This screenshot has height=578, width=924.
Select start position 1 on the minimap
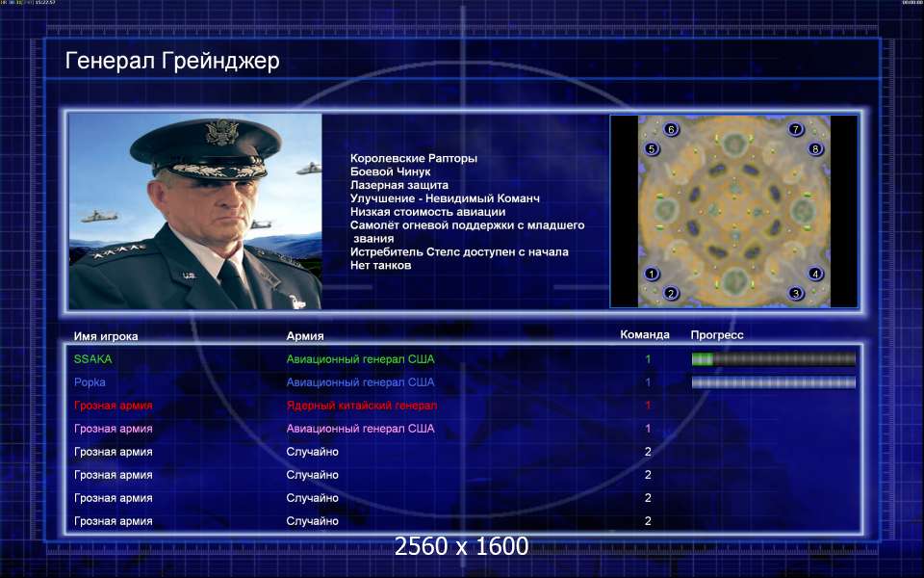point(652,274)
